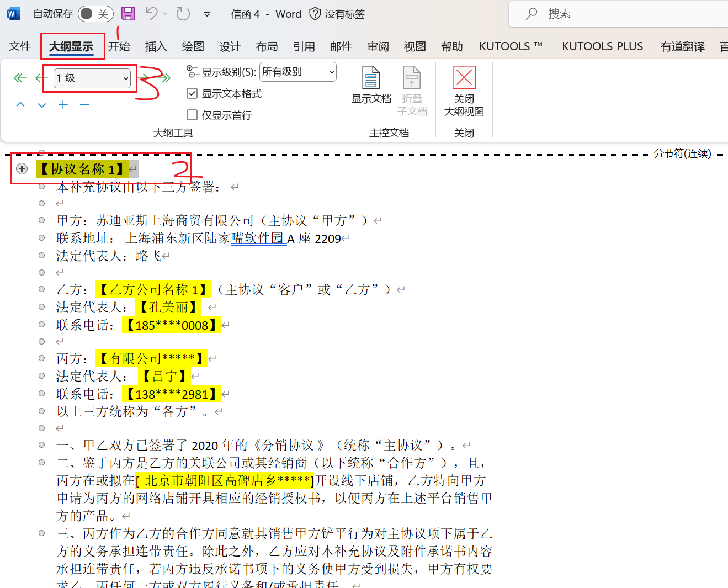The height and width of the screenshot is (588, 728).
Task: Move selected outline item down
Action: (x=42, y=105)
